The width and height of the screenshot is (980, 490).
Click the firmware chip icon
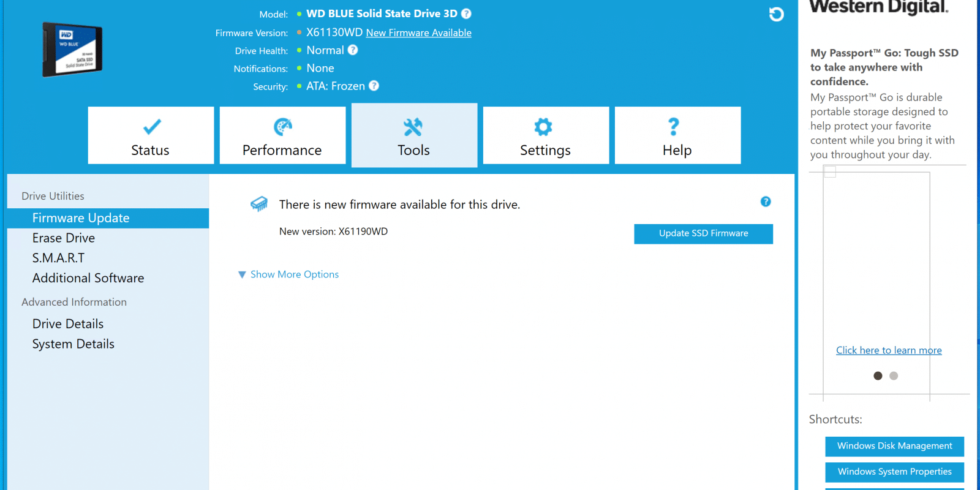[x=259, y=204]
